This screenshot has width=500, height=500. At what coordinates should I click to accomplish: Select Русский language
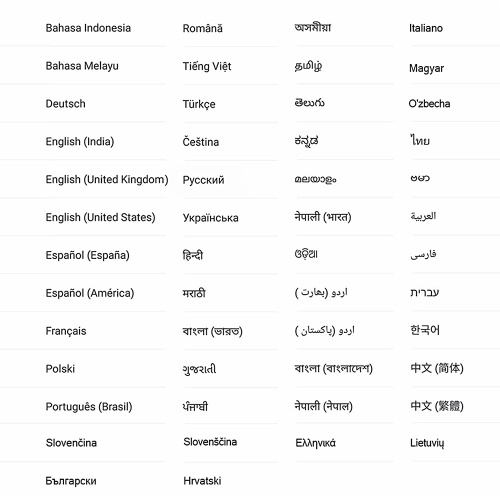(203, 180)
